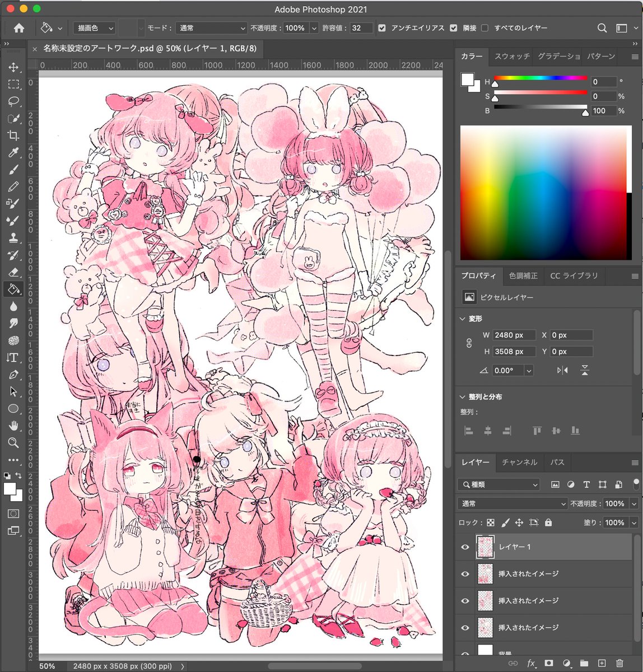Open 塗り fill percentage arrow
The width and height of the screenshot is (643, 672).
634,522
